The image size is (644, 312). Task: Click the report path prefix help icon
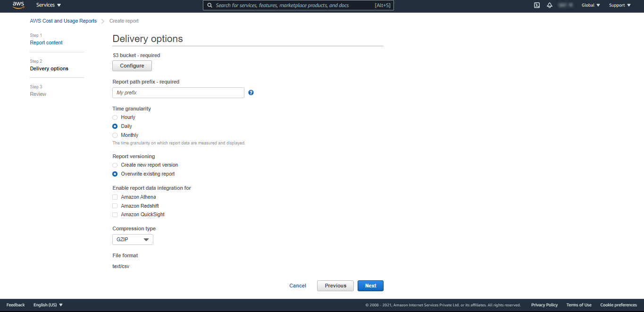pyautogui.click(x=251, y=93)
